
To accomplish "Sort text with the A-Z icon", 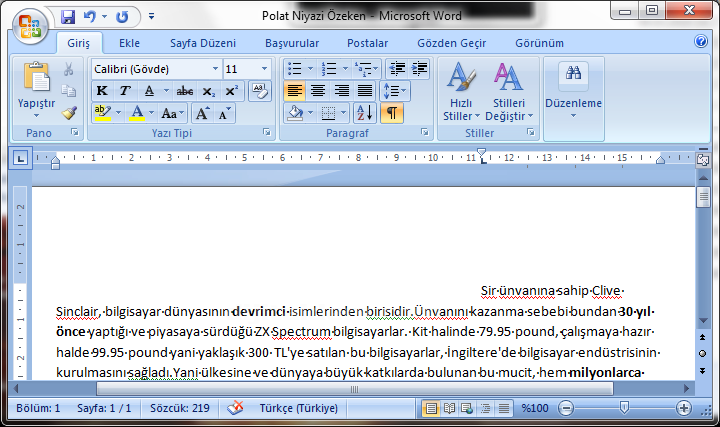I will tap(365, 113).
